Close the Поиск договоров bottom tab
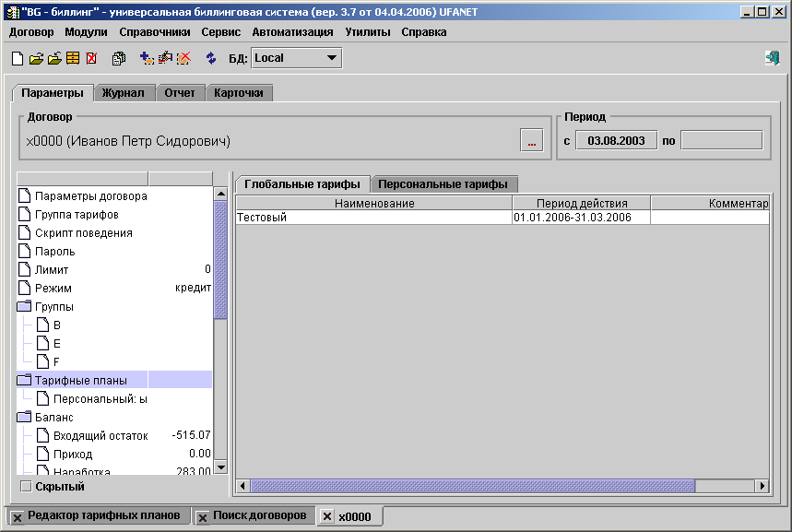The height and width of the screenshot is (532, 792). coord(203,517)
